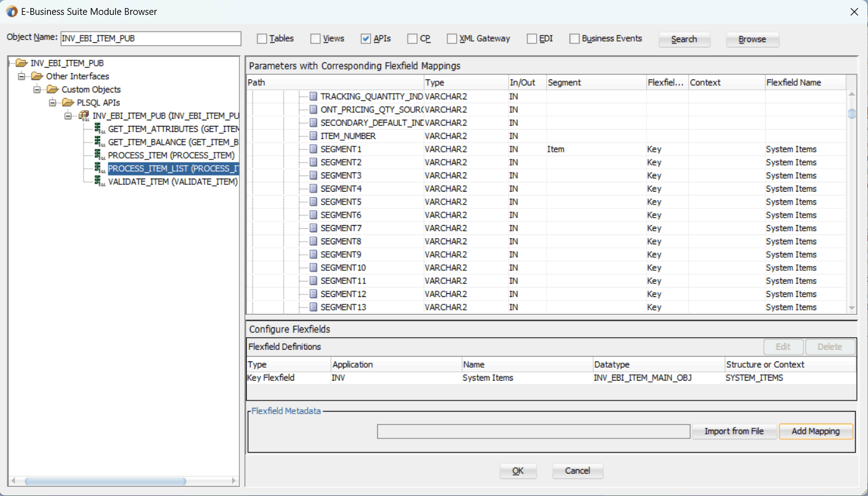Screen dimensions: 868x496
Task: Uncheck the APIs checkbox
Action: 365,39
